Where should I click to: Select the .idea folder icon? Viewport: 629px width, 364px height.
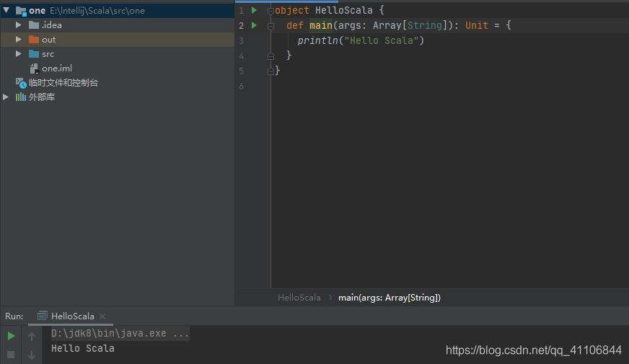34,25
